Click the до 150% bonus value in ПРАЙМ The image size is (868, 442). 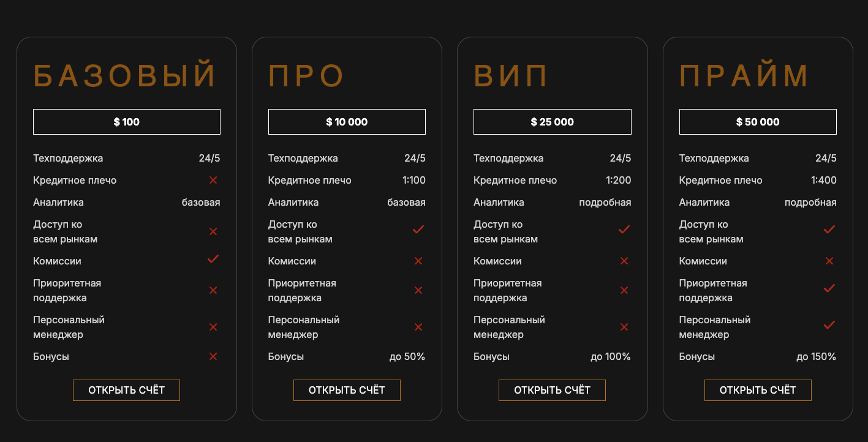(x=815, y=356)
